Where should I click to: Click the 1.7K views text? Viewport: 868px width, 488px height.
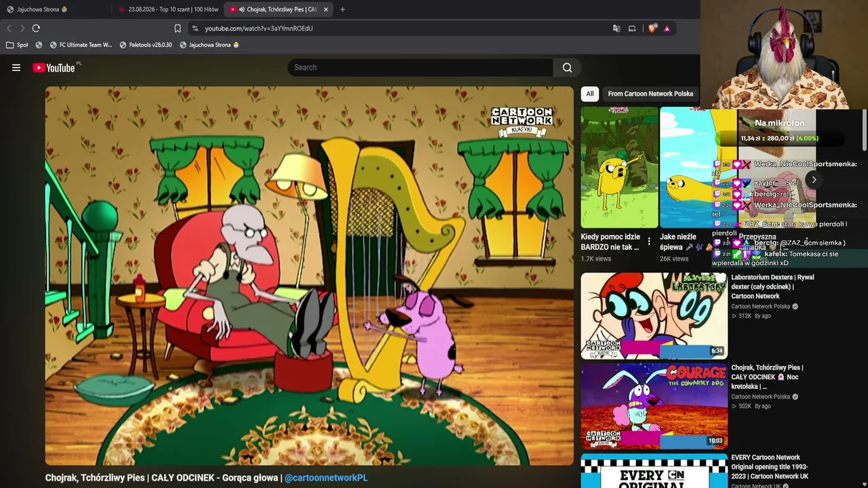[x=596, y=259]
